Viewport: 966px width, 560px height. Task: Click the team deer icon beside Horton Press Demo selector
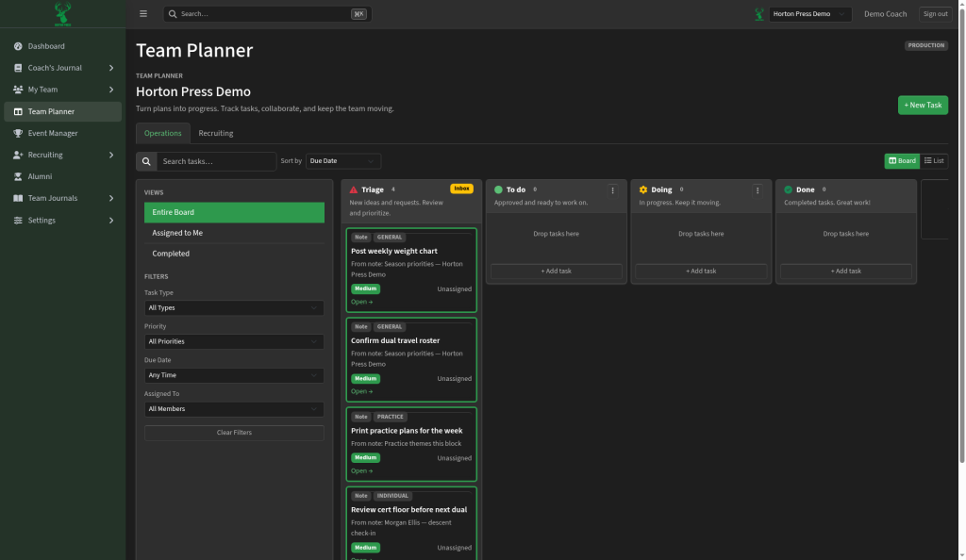(759, 13)
